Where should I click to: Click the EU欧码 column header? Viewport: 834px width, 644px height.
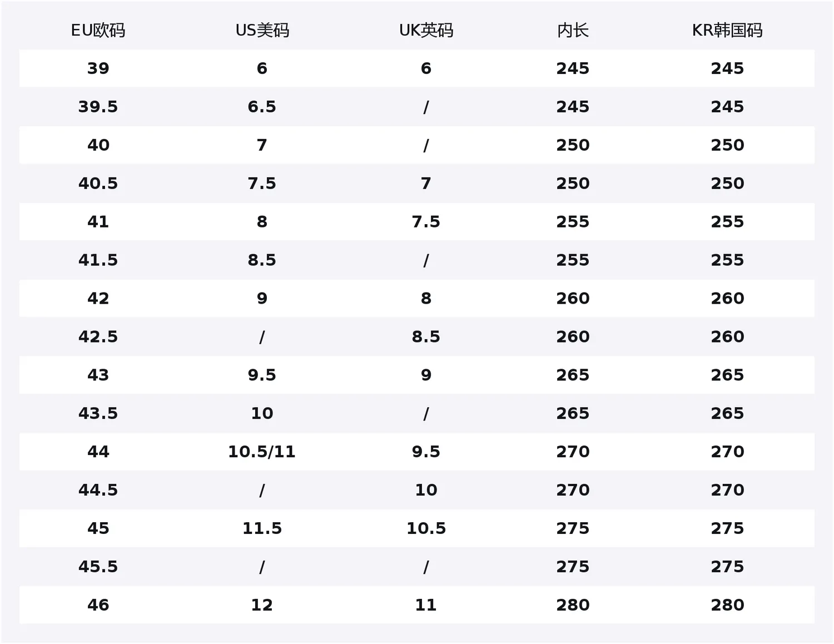point(98,30)
